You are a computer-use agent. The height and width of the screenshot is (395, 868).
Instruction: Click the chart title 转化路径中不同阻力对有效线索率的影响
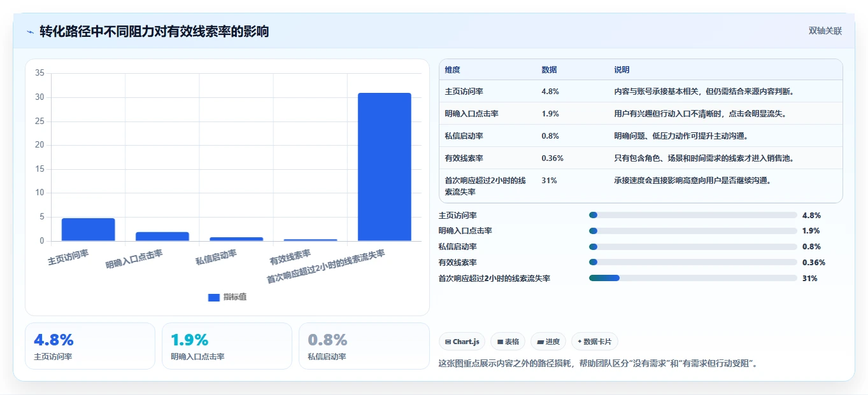tap(154, 31)
